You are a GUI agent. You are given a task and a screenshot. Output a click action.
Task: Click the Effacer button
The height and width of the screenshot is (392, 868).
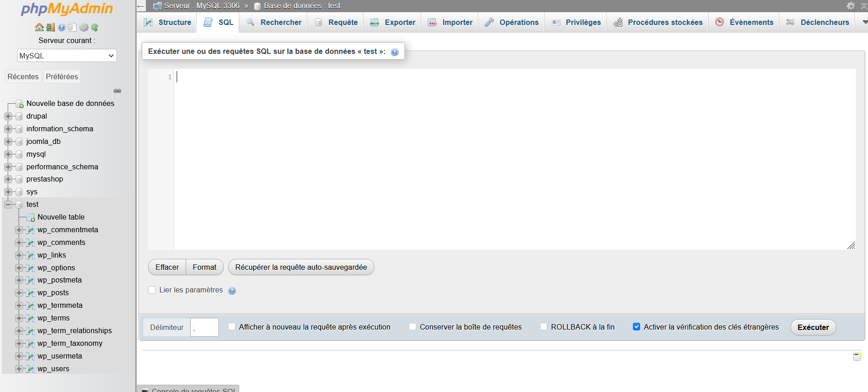click(x=167, y=268)
